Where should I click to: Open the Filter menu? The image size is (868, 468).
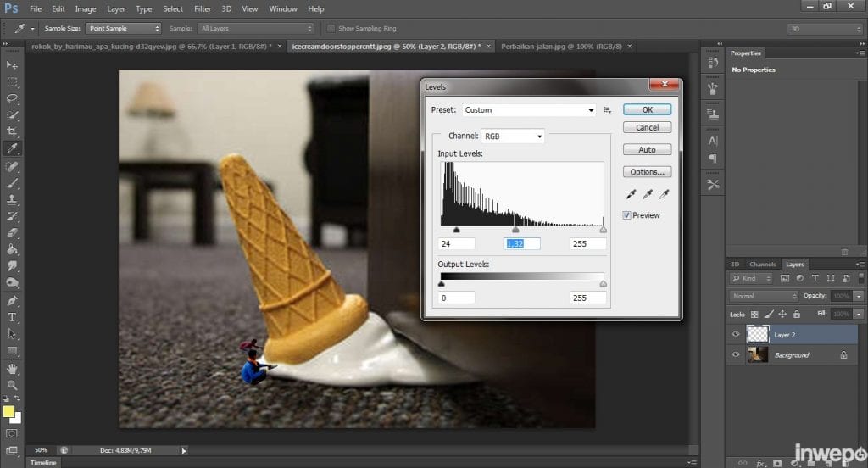203,8
